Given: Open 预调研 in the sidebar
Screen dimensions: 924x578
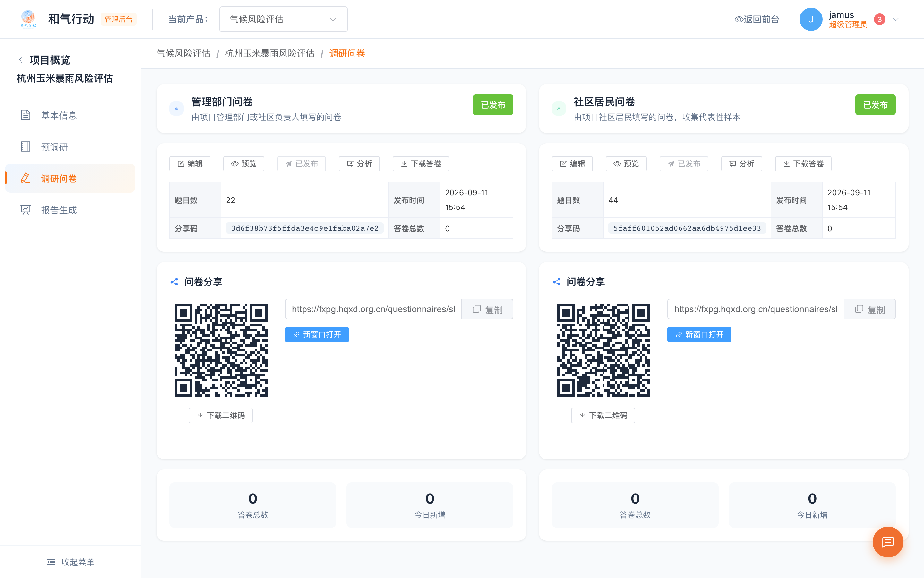Looking at the screenshot, I should pos(70,147).
